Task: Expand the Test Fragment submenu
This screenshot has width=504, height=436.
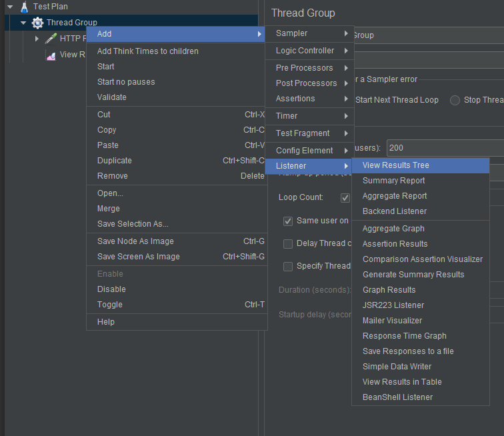Action: tap(309, 133)
